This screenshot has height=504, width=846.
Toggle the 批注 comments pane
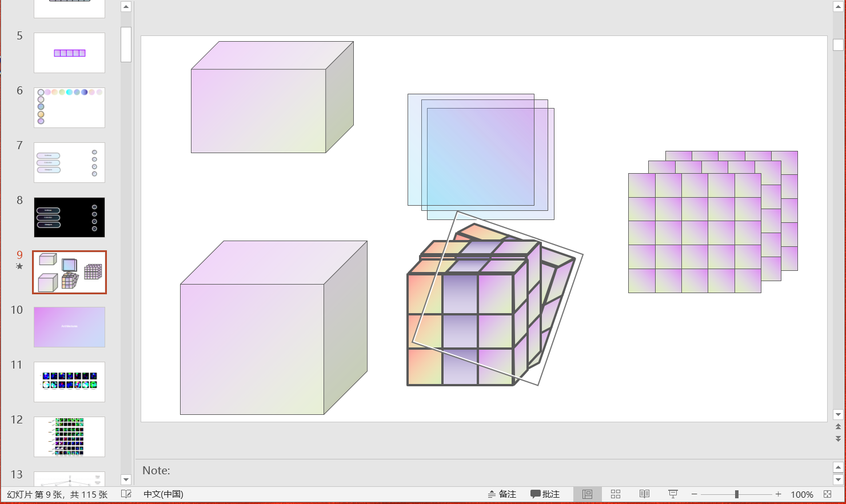545,494
